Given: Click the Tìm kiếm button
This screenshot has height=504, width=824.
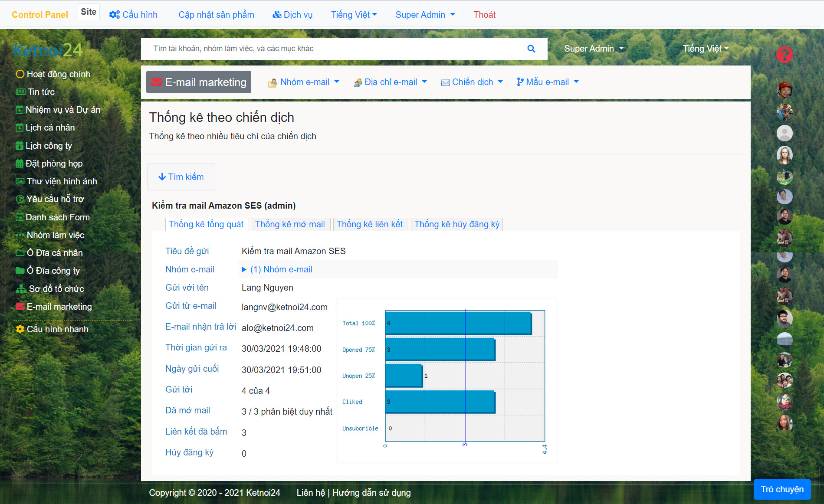Looking at the screenshot, I should click(x=181, y=177).
